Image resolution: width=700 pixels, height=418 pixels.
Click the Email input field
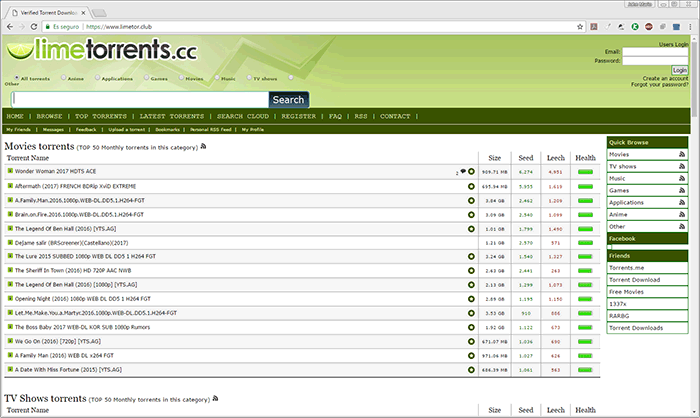tap(655, 52)
